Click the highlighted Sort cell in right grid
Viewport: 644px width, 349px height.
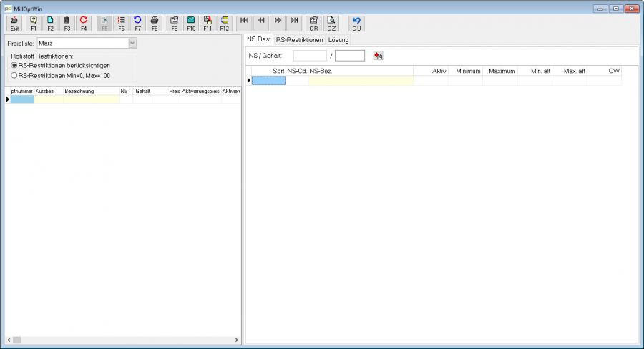tap(268, 81)
